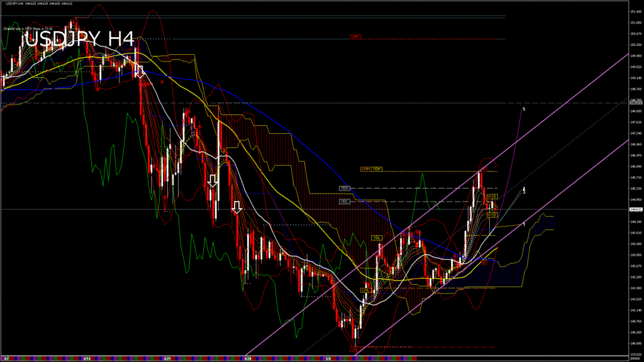The image size is (644, 362).
Task: Click the lowest white down arrow marker
Action: click(237, 207)
